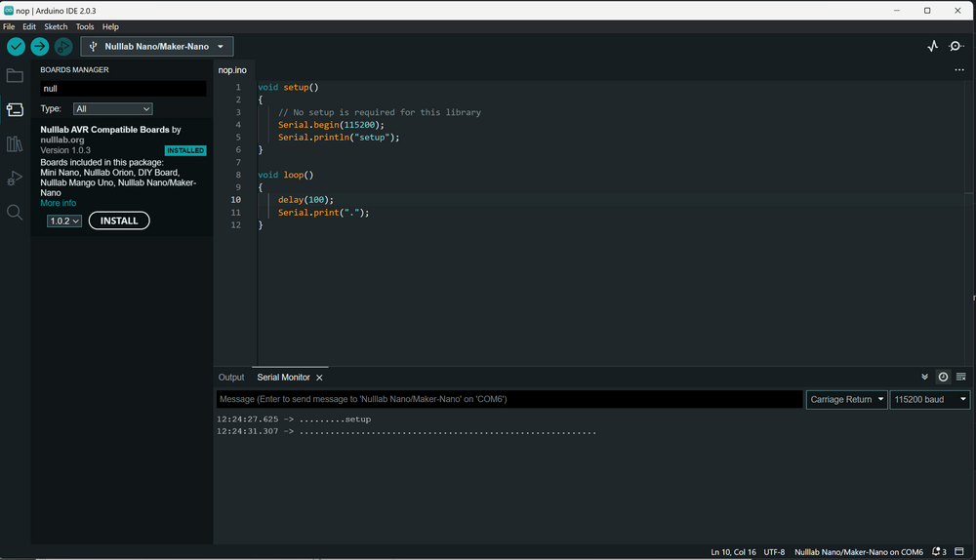Switch to the Output tab

[x=231, y=378]
